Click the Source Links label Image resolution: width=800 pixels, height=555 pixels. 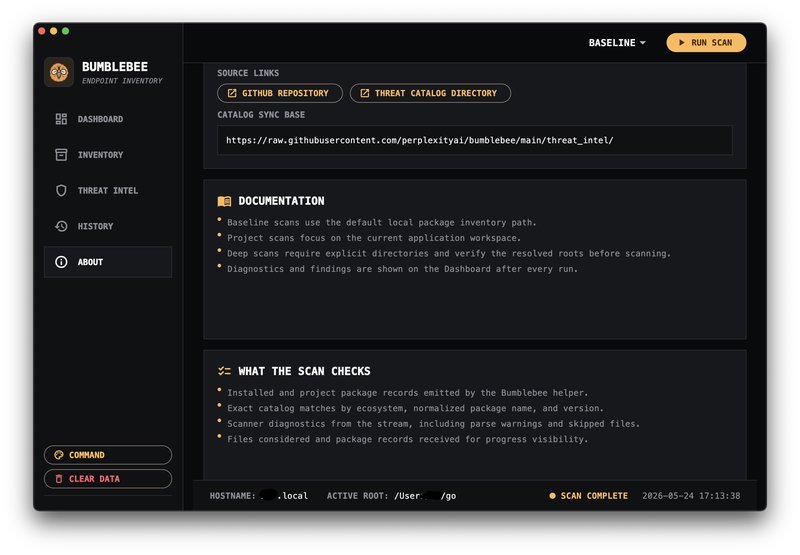(x=248, y=73)
